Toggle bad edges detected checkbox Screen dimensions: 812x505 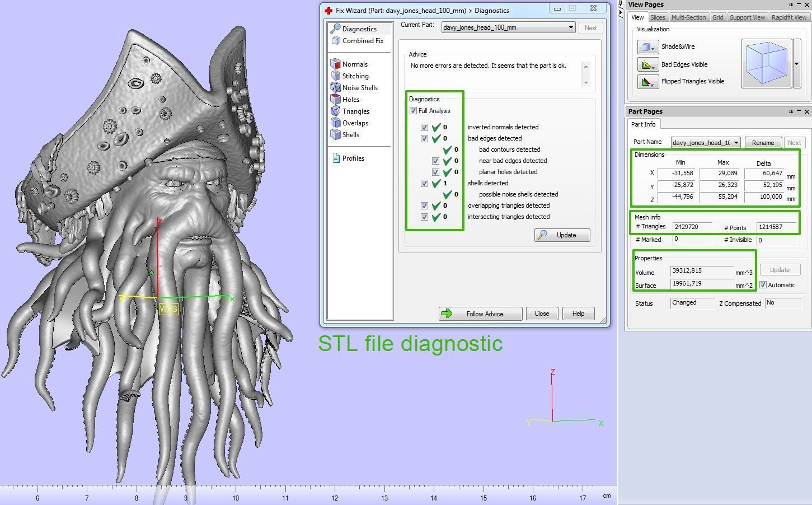[424, 138]
